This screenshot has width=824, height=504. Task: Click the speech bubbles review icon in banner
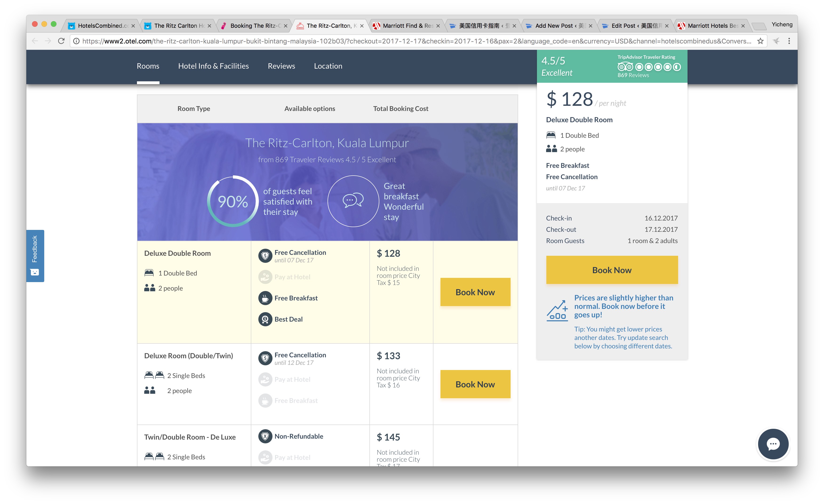point(353,201)
